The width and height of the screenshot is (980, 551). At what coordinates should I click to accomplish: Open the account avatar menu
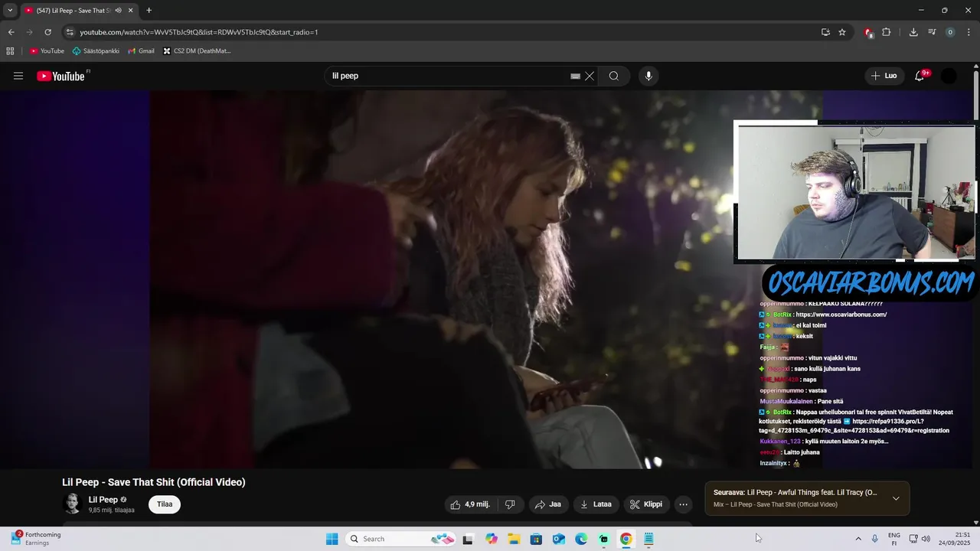coord(949,76)
